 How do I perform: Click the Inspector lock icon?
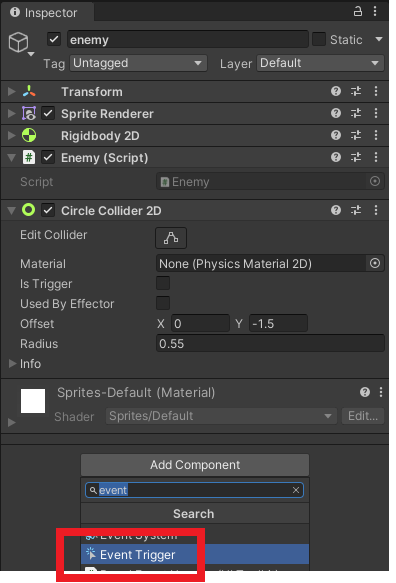pos(357,11)
